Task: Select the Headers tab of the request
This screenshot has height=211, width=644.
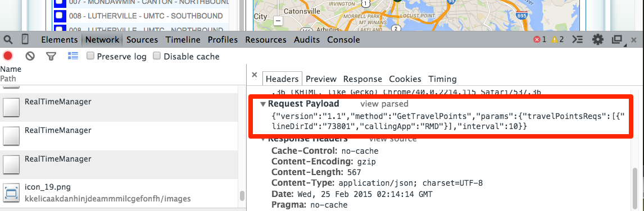Action: (282, 79)
